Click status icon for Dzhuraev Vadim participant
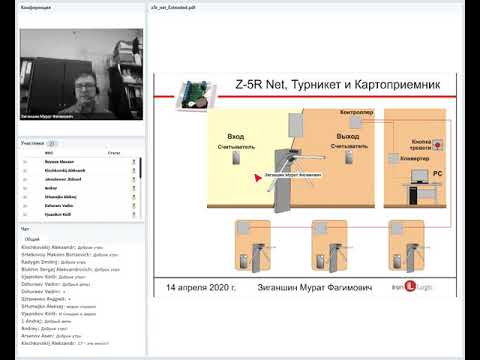 tap(134, 206)
